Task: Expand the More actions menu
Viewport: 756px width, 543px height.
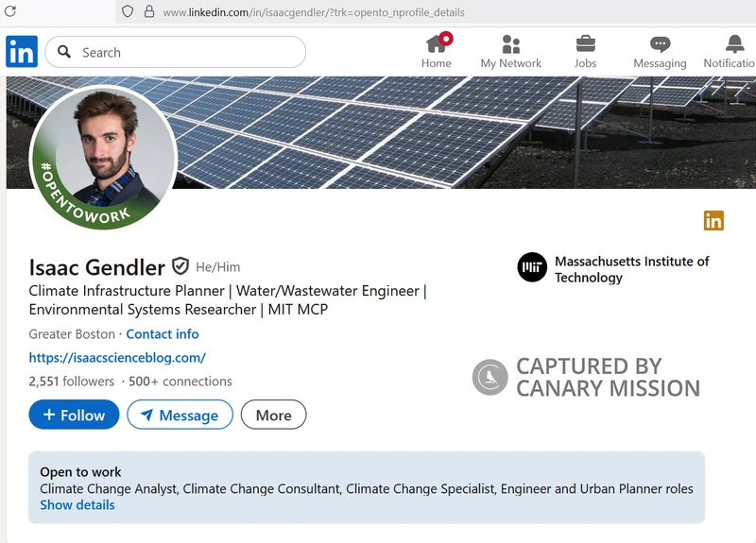Action: pos(273,415)
